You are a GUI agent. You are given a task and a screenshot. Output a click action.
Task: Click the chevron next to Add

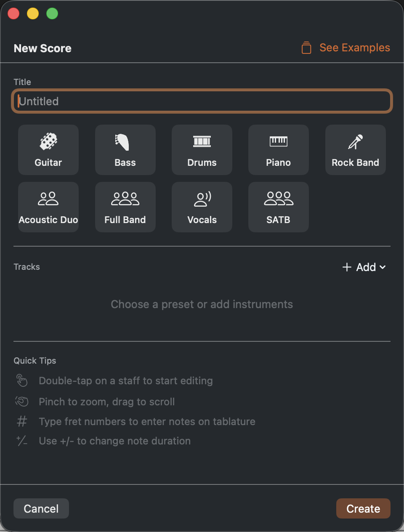click(x=383, y=267)
